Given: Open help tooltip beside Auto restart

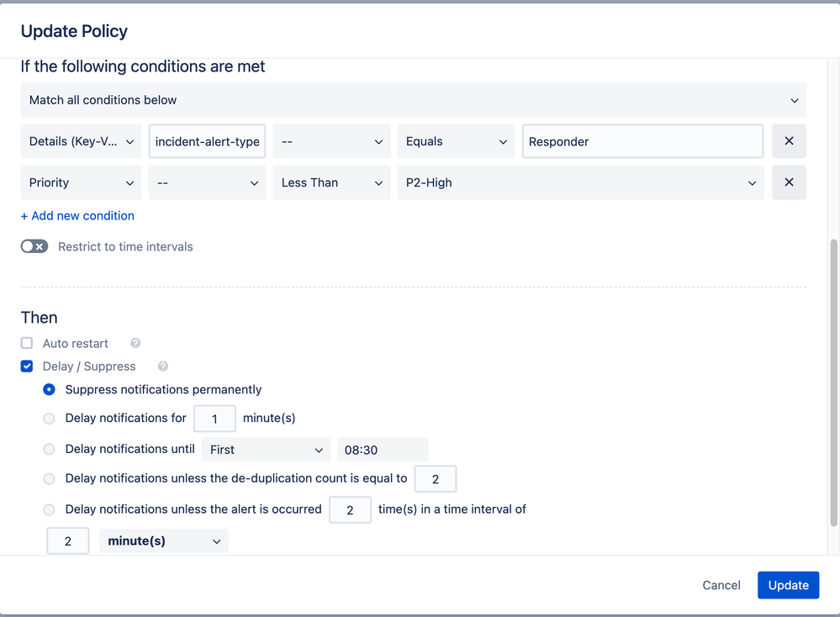Looking at the screenshot, I should click(135, 343).
